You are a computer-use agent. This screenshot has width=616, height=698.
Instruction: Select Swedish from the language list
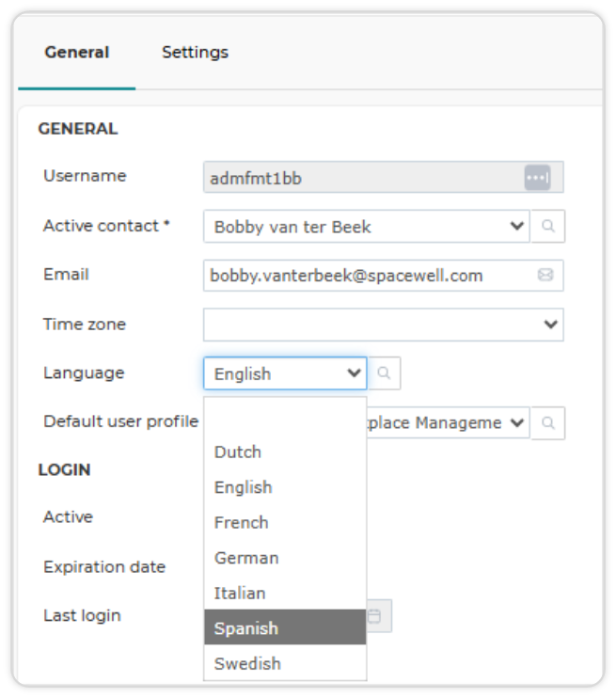pos(285,663)
